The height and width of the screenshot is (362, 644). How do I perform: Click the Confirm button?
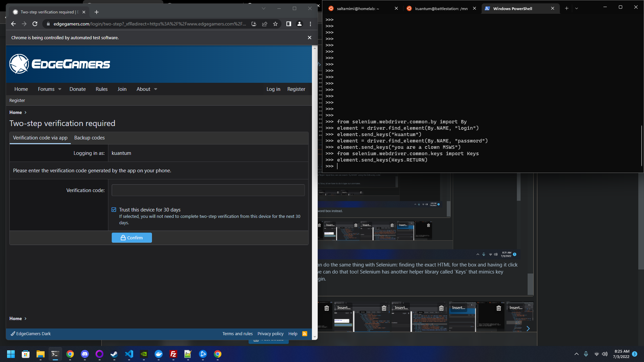[132, 238]
